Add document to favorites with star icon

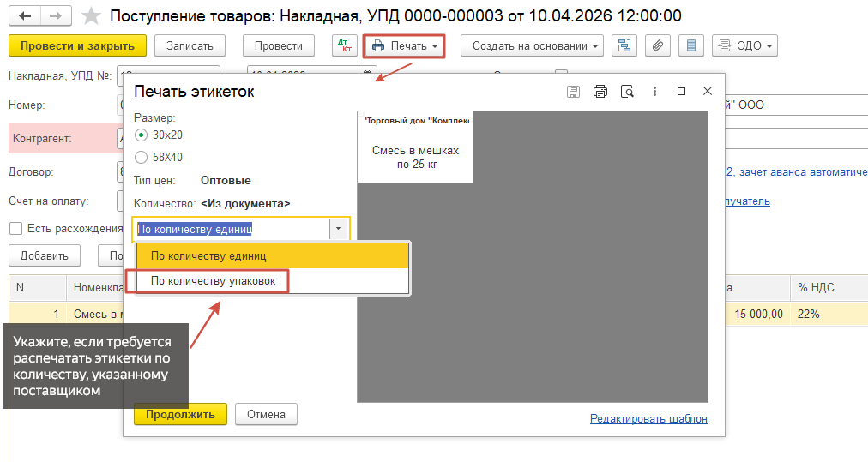pyautogui.click(x=91, y=16)
